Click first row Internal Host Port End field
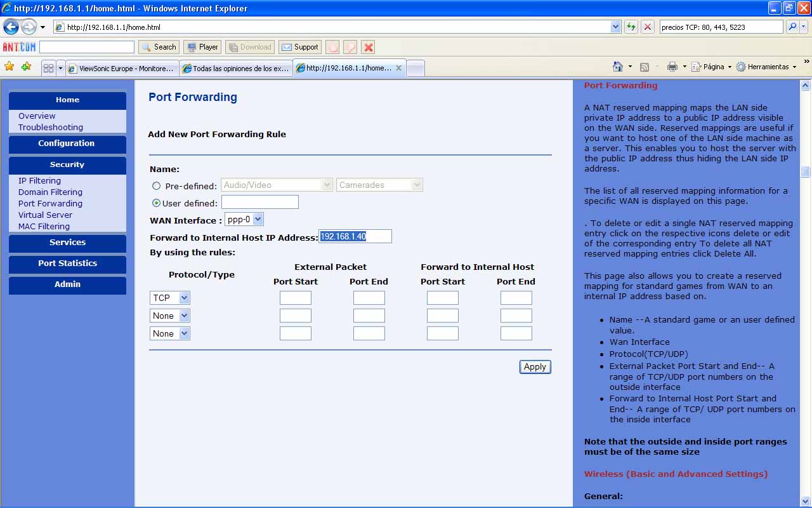Screen dimensions: 812x508 [516, 298]
